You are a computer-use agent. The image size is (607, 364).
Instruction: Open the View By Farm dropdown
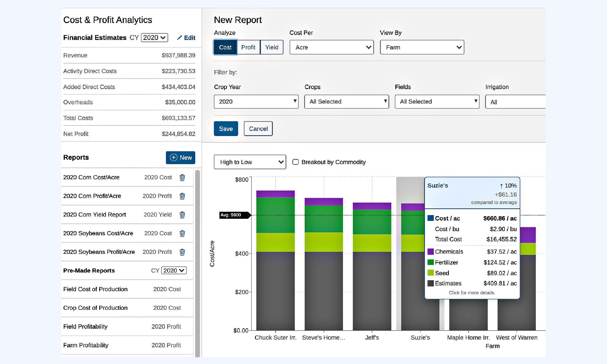(422, 47)
